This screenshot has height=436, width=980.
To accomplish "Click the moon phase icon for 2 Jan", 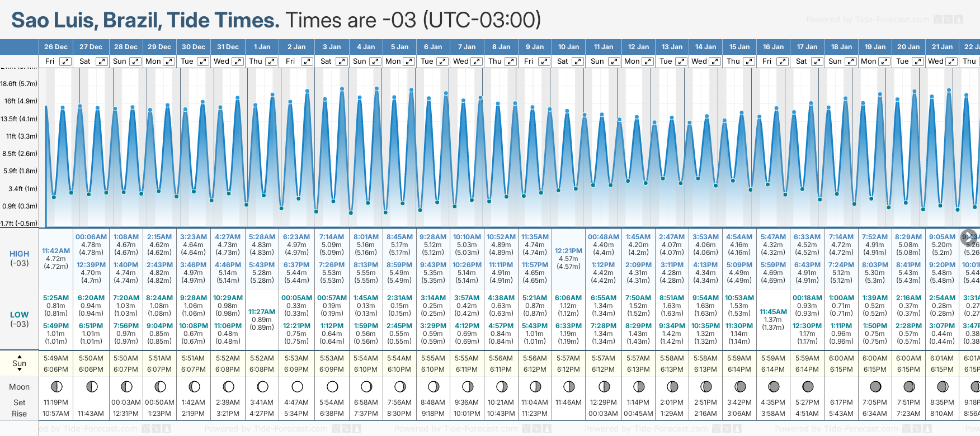I will [x=297, y=386].
